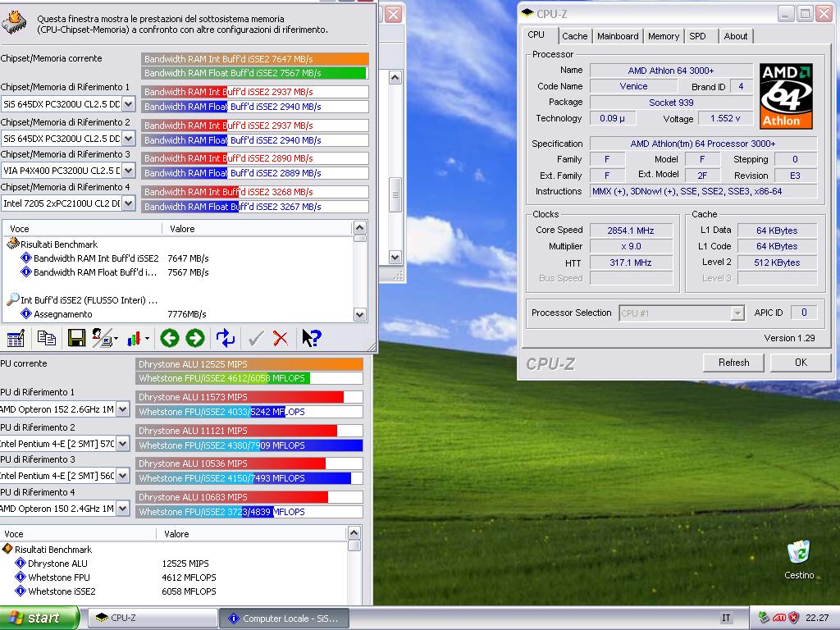
Task: Click the copy results toolbar icon
Action: click(x=47, y=338)
